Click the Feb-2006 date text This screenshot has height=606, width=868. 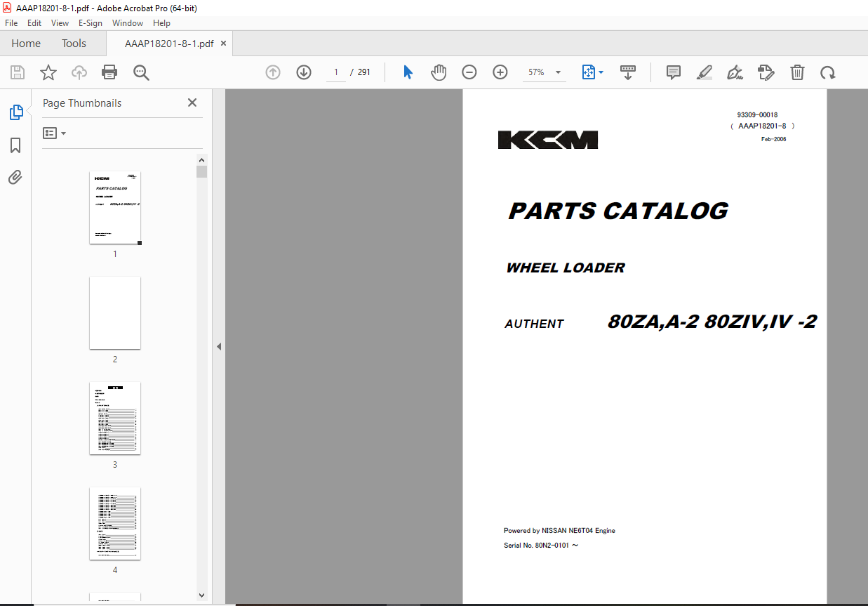(773, 139)
